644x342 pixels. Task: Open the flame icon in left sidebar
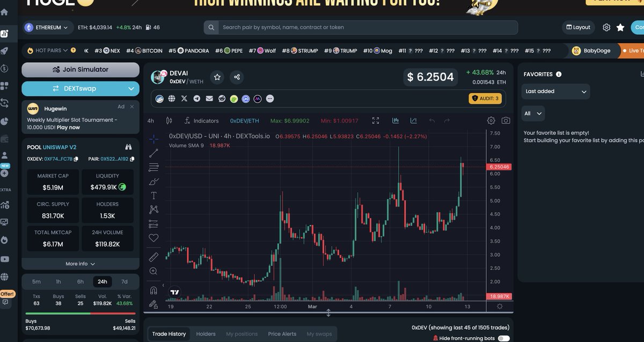pyautogui.click(x=4, y=240)
